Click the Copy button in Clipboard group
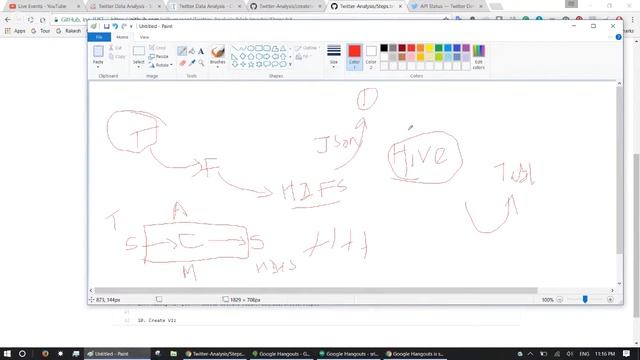Viewport: 640px width, 360px height. 117,56
